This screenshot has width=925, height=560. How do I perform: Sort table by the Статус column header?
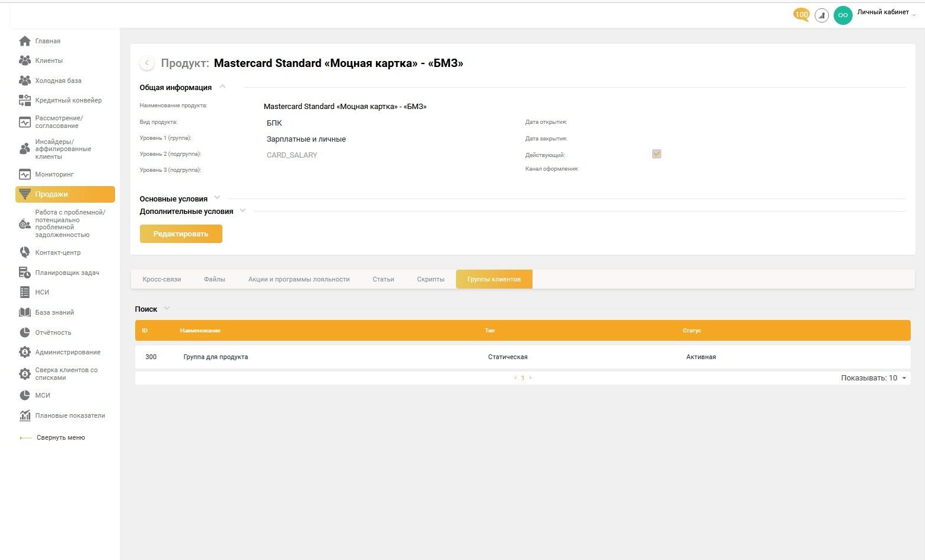692,331
